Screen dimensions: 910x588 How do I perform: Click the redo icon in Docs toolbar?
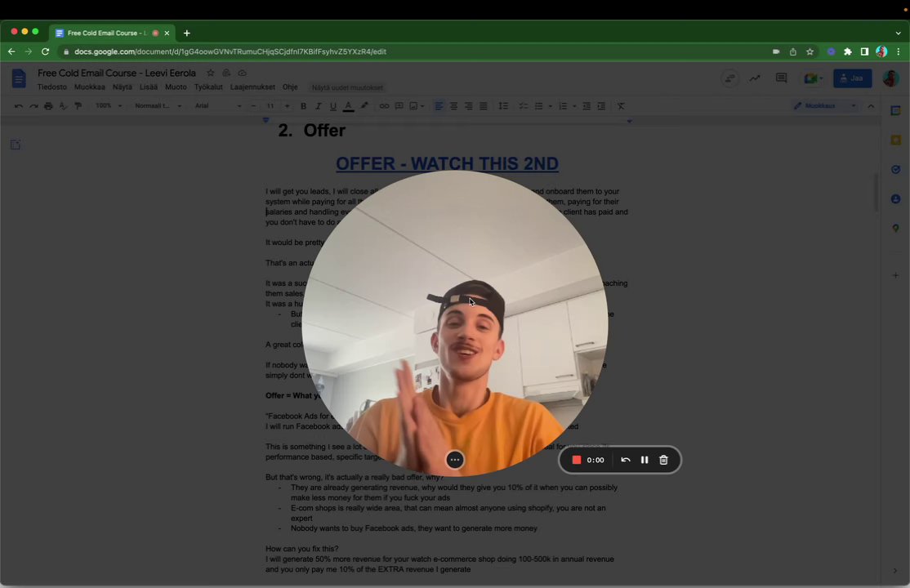[33, 106]
